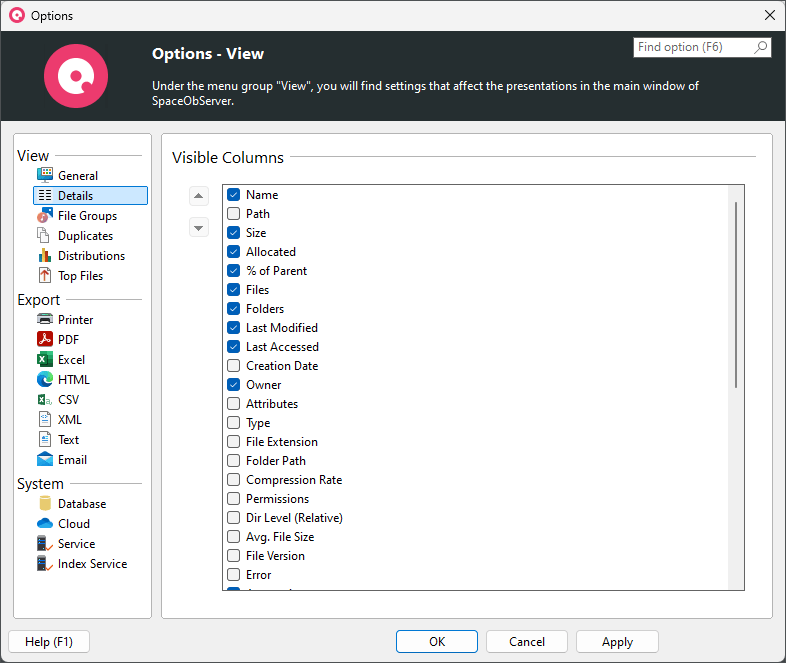Image resolution: width=786 pixels, height=663 pixels.
Task: Move selected column up with arrow
Action: pyautogui.click(x=199, y=196)
